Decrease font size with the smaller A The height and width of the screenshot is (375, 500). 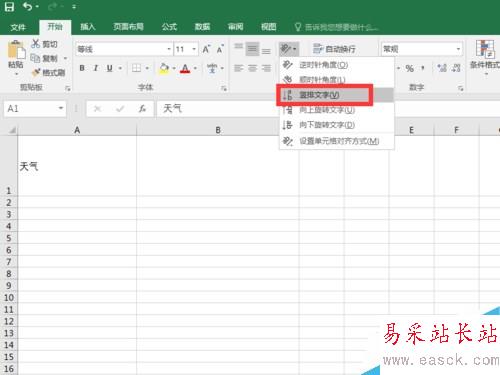click(x=220, y=49)
